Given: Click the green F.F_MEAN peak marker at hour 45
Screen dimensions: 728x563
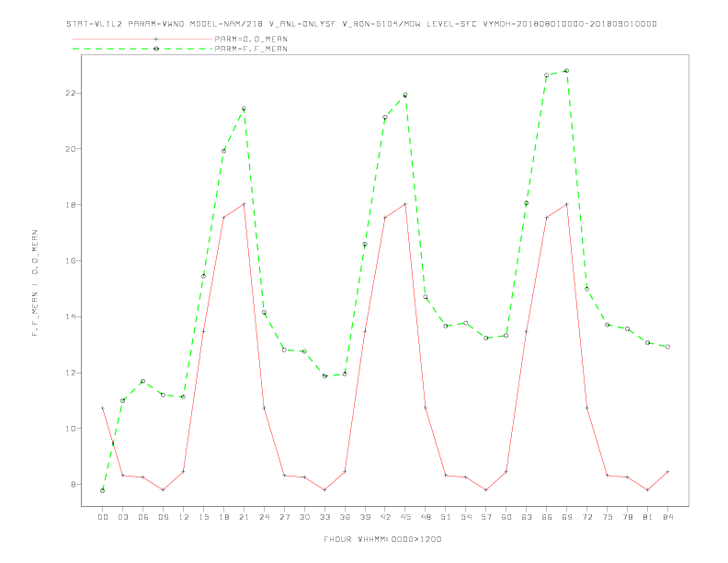Looking at the screenshot, I should pyautogui.click(x=405, y=95).
